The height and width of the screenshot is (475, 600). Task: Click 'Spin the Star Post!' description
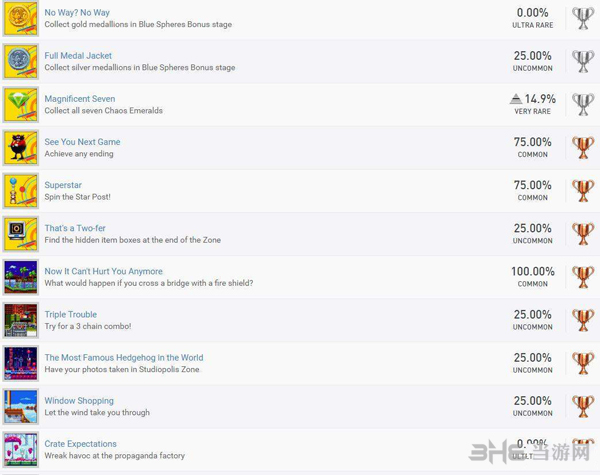(77, 197)
